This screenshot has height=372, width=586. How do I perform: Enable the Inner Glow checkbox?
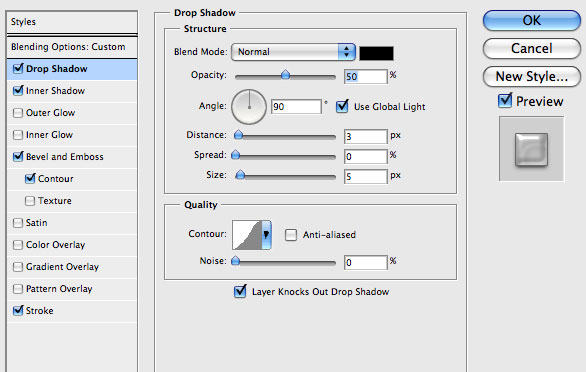click(18, 135)
